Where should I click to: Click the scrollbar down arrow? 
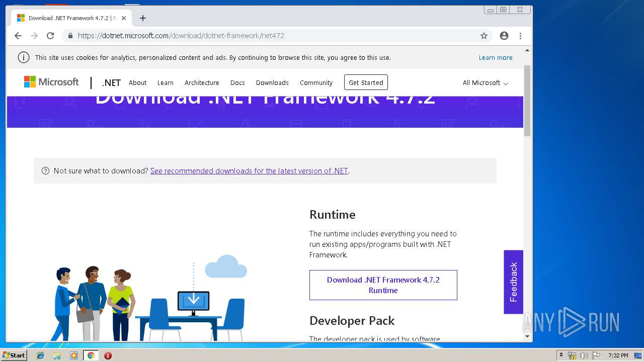click(x=527, y=336)
